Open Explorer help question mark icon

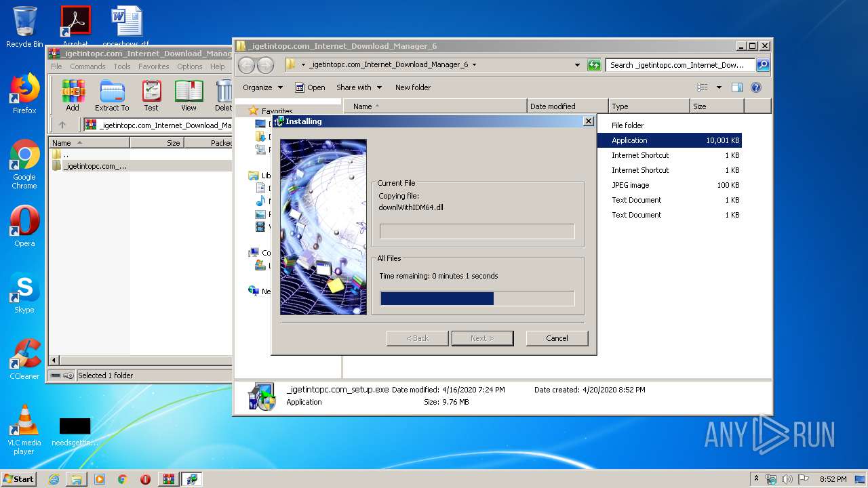coord(756,87)
